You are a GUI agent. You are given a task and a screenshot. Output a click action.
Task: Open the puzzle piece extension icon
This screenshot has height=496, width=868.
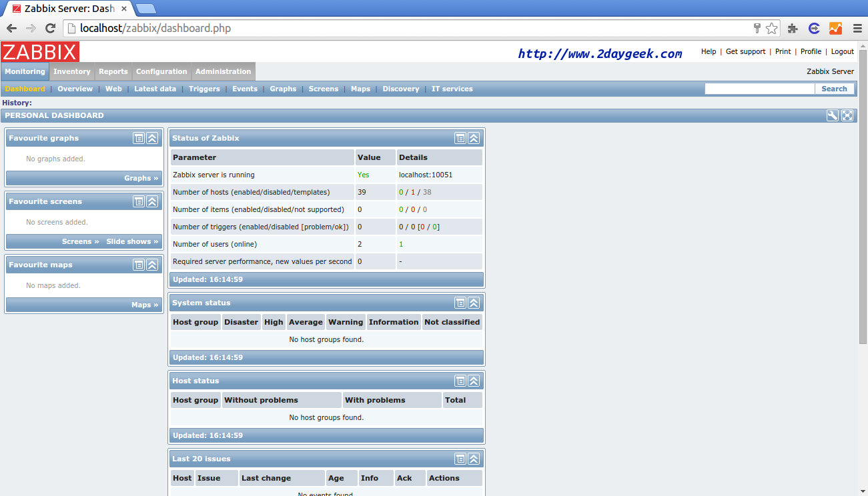click(x=793, y=28)
